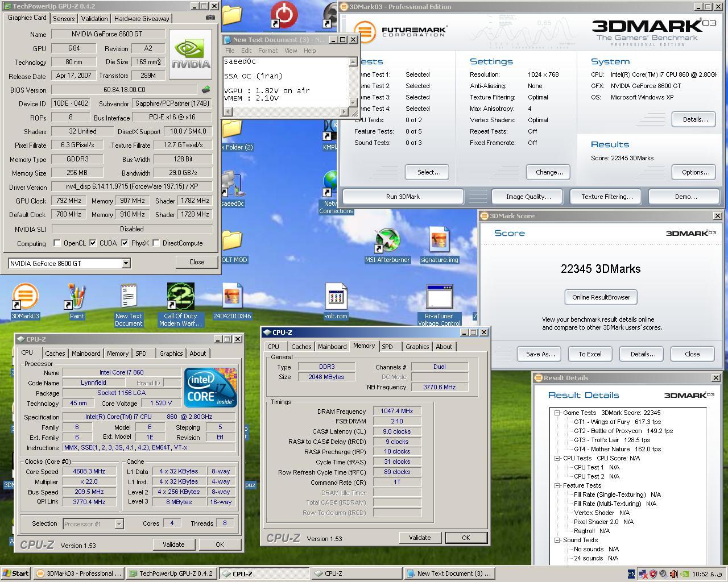Click the Run 3DMark button
Screen dimensions: 728x582
(x=403, y=197)
